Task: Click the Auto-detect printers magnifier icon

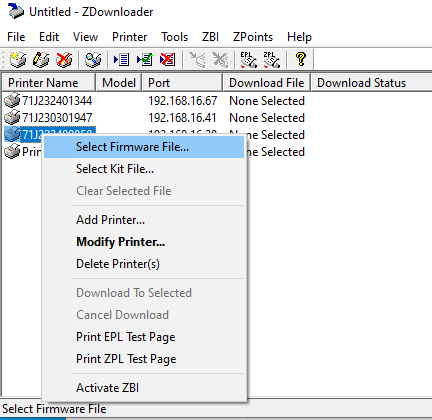Action: pyautogui.click(x=93, y=60)
